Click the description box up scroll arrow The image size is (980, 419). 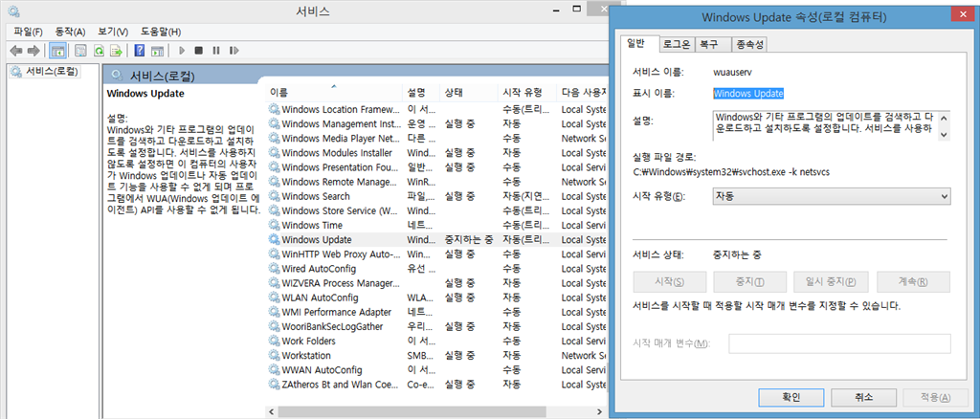coord(944,117)
